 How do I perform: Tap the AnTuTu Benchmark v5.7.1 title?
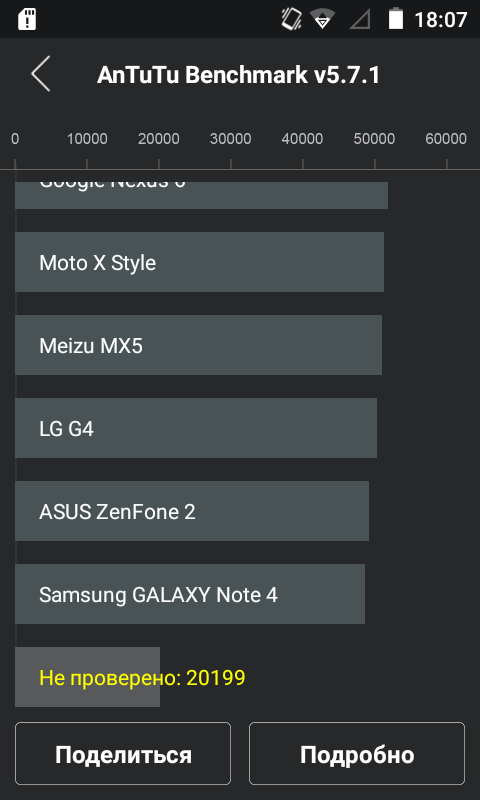pos(238,75)
